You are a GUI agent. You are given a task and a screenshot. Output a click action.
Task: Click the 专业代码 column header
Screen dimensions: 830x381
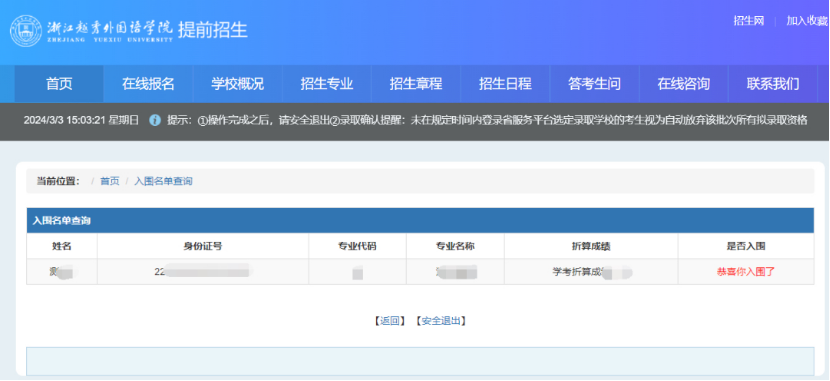(357, 246)
